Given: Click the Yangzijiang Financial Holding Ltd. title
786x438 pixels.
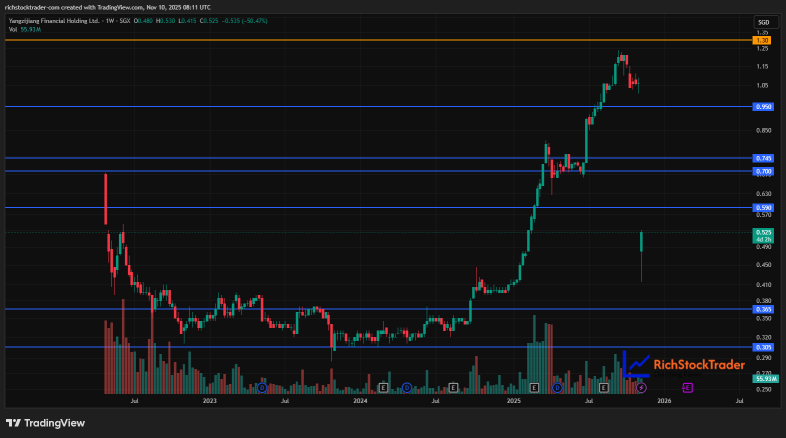Looking at the screenshot, I should [54, 21].
